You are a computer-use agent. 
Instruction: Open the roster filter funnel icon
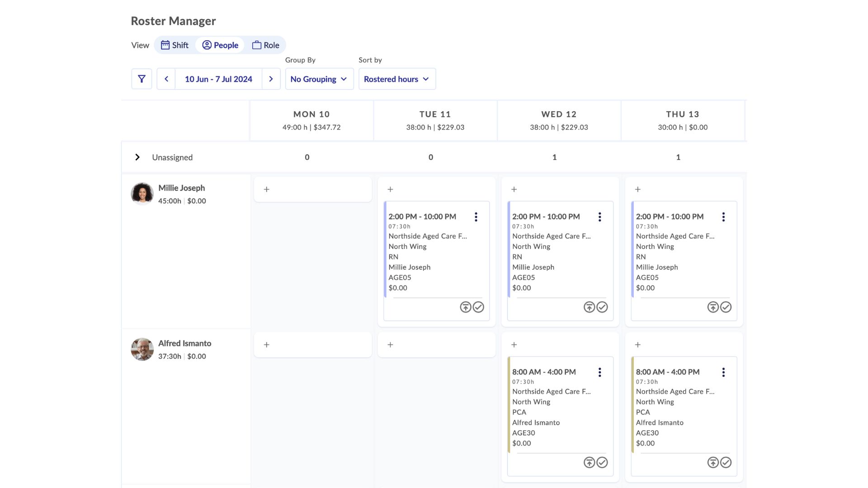(x=142, y=79)
